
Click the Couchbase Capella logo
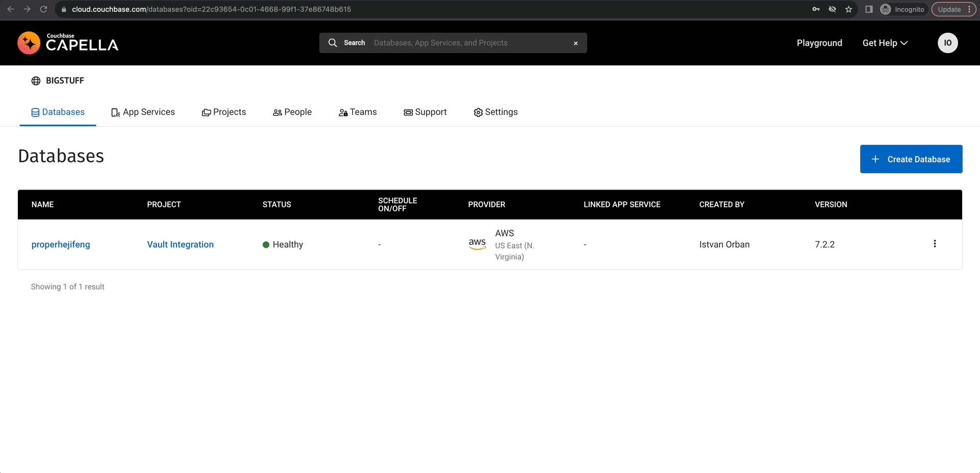pyautogui.click(x=68, y=43)
